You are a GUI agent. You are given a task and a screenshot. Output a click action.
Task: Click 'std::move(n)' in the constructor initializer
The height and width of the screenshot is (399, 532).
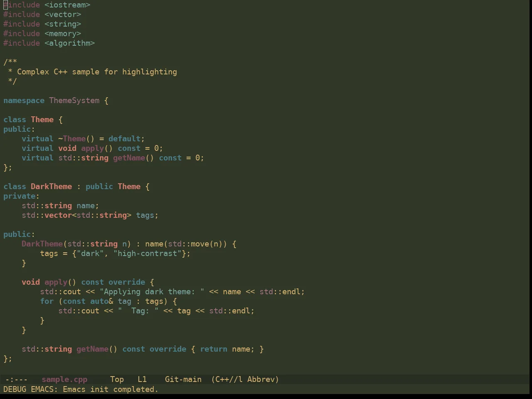(x=195, y=244)
